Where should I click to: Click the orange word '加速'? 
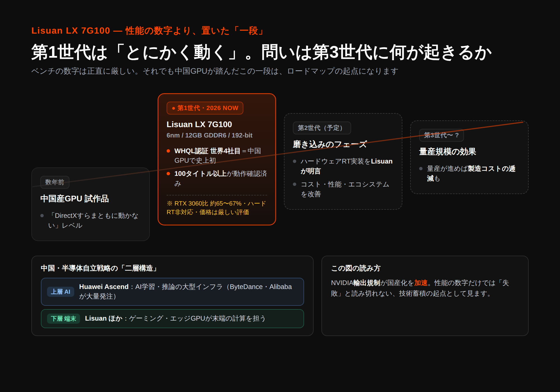coord(421,283)
